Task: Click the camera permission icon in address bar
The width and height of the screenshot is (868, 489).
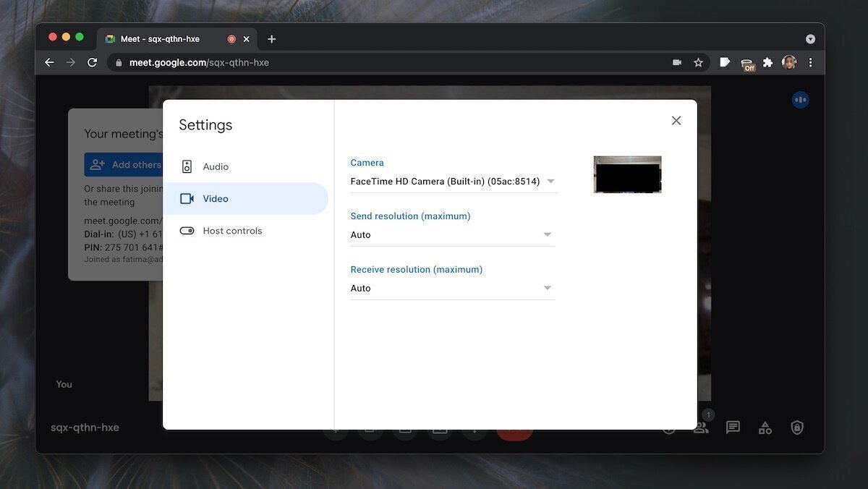Action: point(677,63)
